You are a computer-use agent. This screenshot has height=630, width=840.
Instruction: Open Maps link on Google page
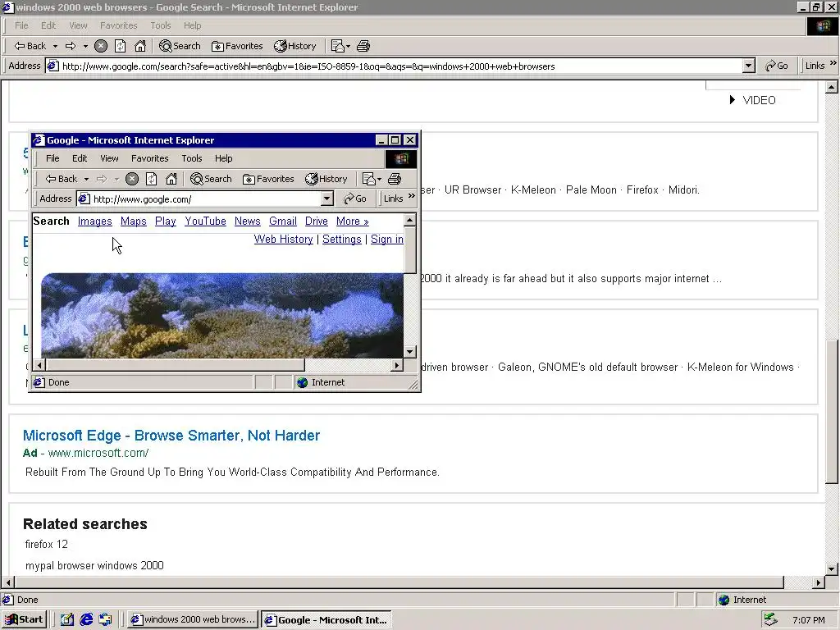134,221
